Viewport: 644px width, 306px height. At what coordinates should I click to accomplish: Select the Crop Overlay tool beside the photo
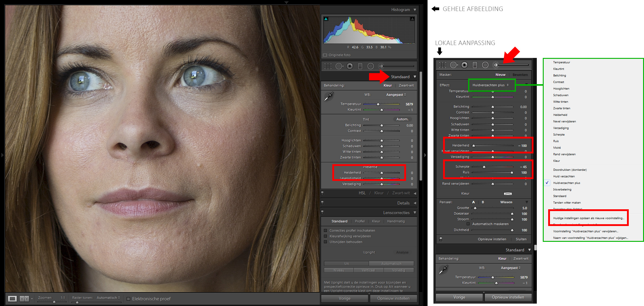click(328, 66)
